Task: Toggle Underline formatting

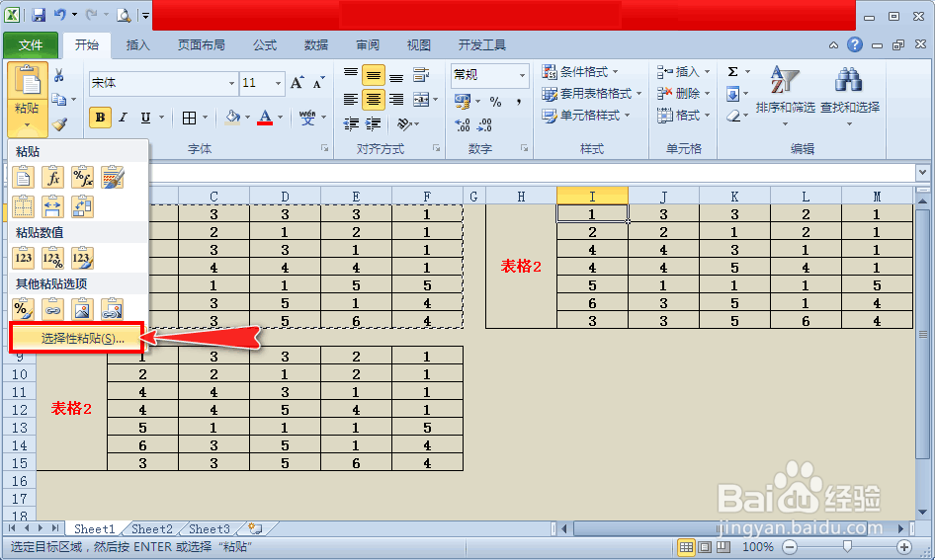Action: click(x=145, y=118)
